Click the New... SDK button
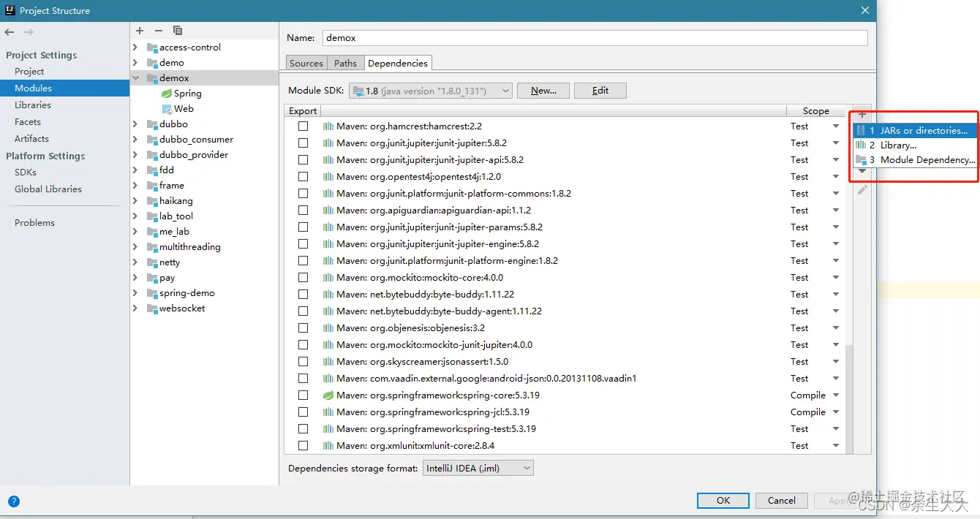The height and width of the screenshot is (519, 980). [543, 91]
